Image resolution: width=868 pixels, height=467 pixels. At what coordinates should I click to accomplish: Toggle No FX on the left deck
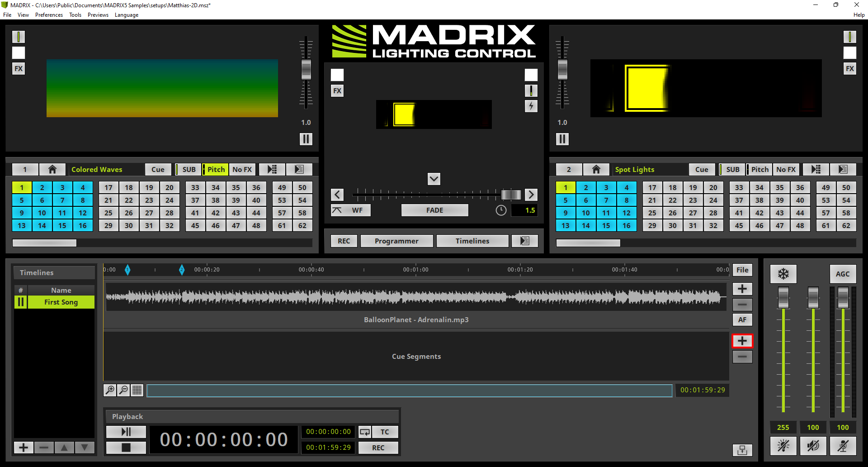pos(242,169)
